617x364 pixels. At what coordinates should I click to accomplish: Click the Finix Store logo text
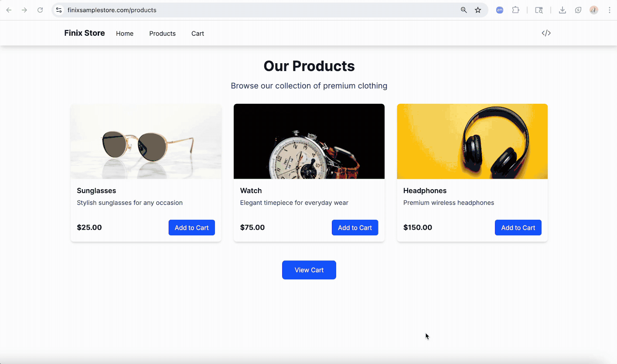pyautogui.click(x=85, y=33)
